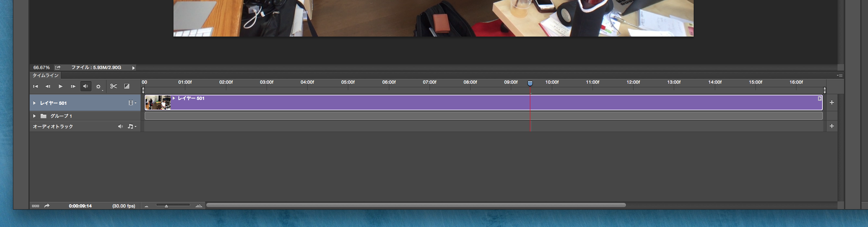Expand the clip's レイヤー 501 triangle
This screenshot has height=227, width=868.
pyautogui.click(x=174, y=98)
